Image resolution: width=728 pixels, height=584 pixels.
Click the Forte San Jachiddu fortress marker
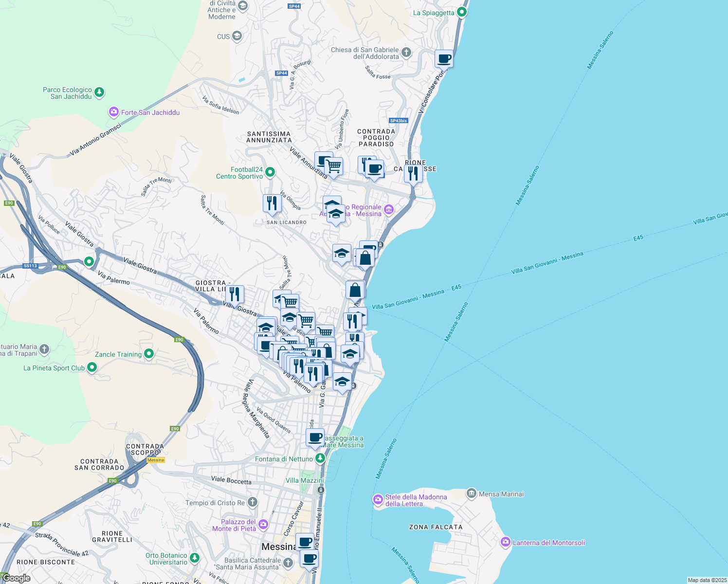point(114,111)
